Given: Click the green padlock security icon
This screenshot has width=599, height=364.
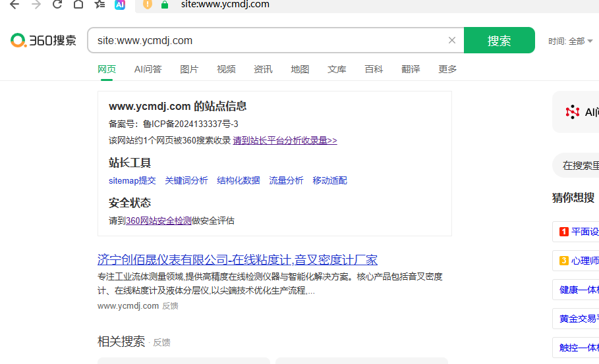Looking at the screenshot, I should (x=165, y=4).
